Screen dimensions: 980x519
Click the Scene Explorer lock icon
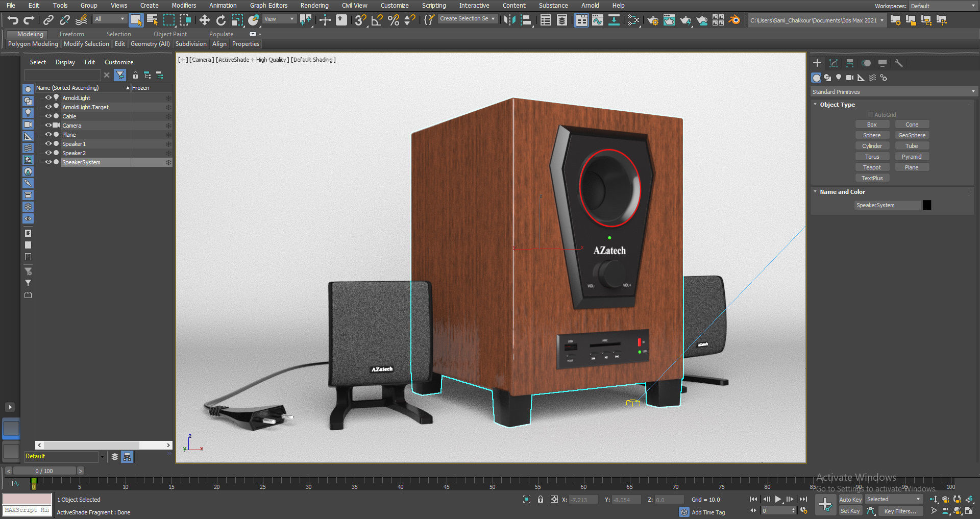(x=135, y=75)
